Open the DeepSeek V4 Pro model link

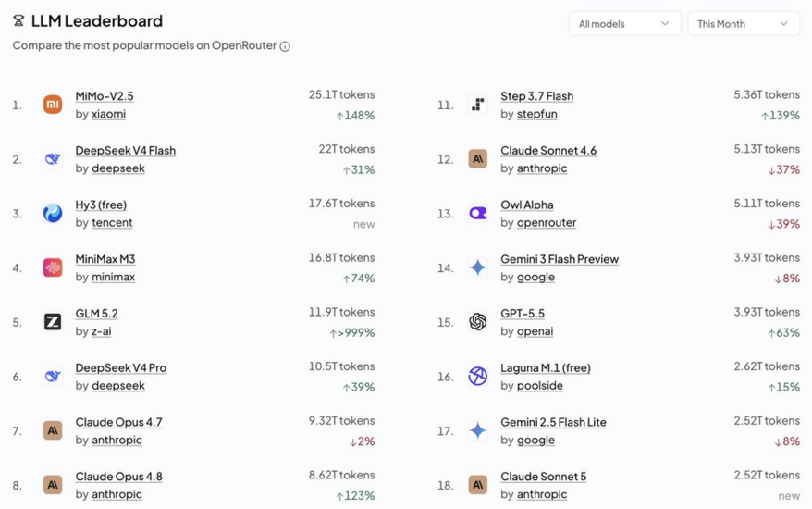point(120,368)
